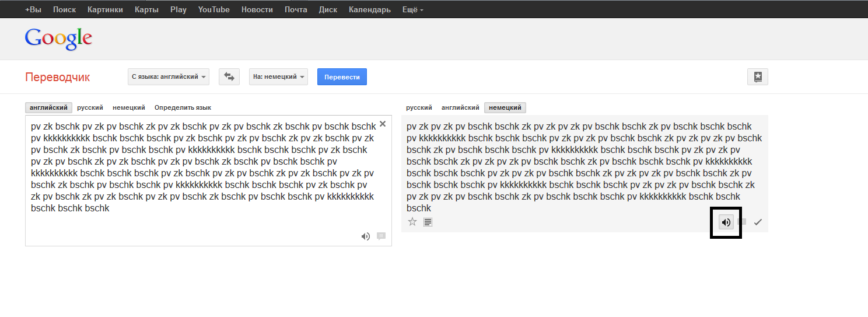Click the greyed icon beside the translation speaker
This screenshot has height=317, width=868.
point(742,222)
